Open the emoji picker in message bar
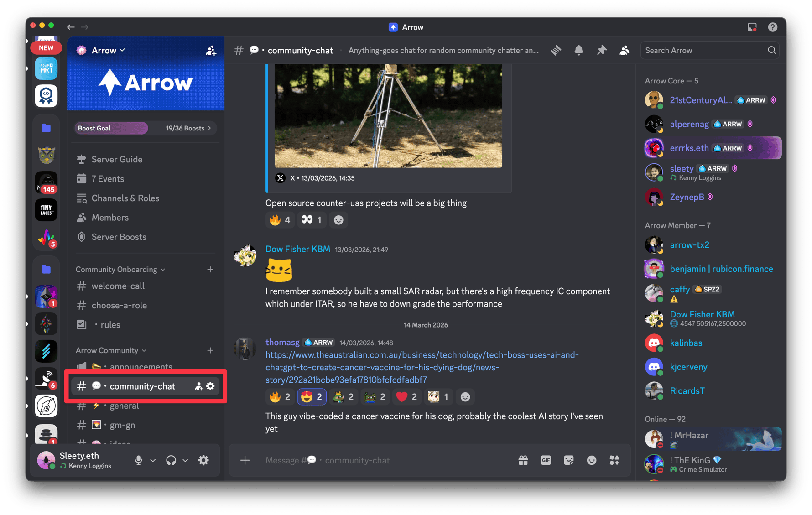Image resolution: width=812 pixels, height=515 pixels. pos(592,460)
